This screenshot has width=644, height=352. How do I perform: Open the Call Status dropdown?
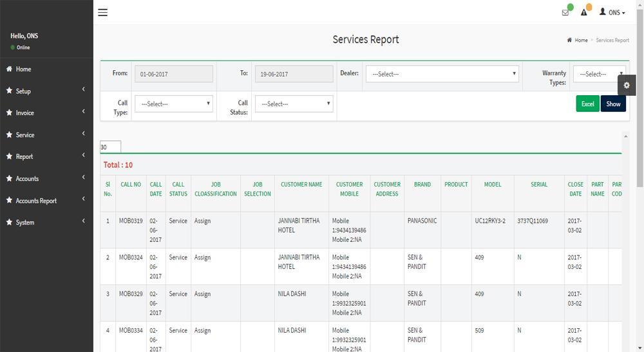coord(294,104)
